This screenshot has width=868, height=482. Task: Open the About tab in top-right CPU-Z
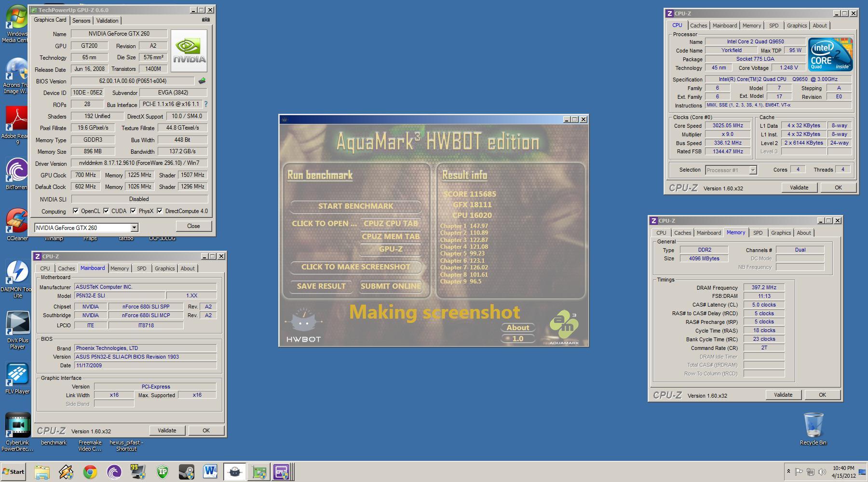820,26
